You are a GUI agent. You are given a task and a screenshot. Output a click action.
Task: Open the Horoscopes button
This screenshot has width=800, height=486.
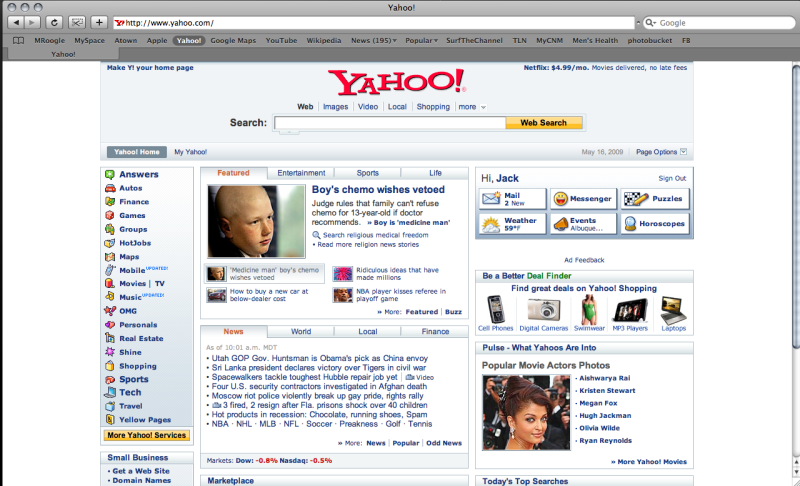click(x=655, y=224)
